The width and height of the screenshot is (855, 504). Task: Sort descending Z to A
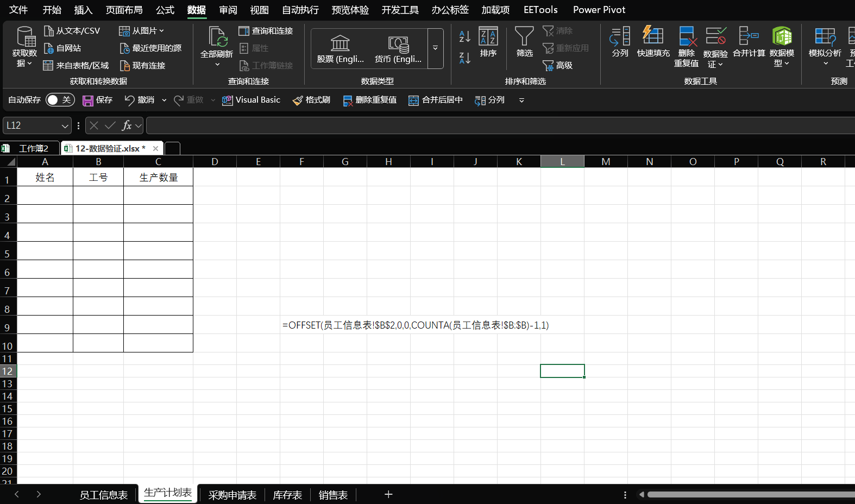click(465, 58)
